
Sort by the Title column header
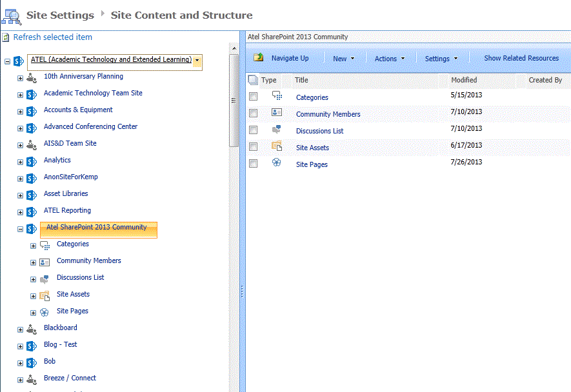pos(301,80)
